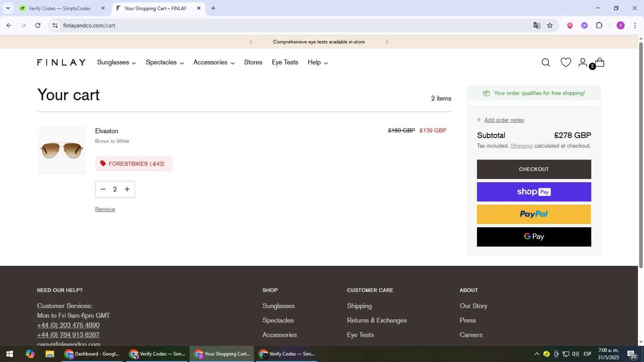Open the Chrome three-dot menu
This screenshot has height=362, width=644.
pyautogui.click(x=635, y=26)
